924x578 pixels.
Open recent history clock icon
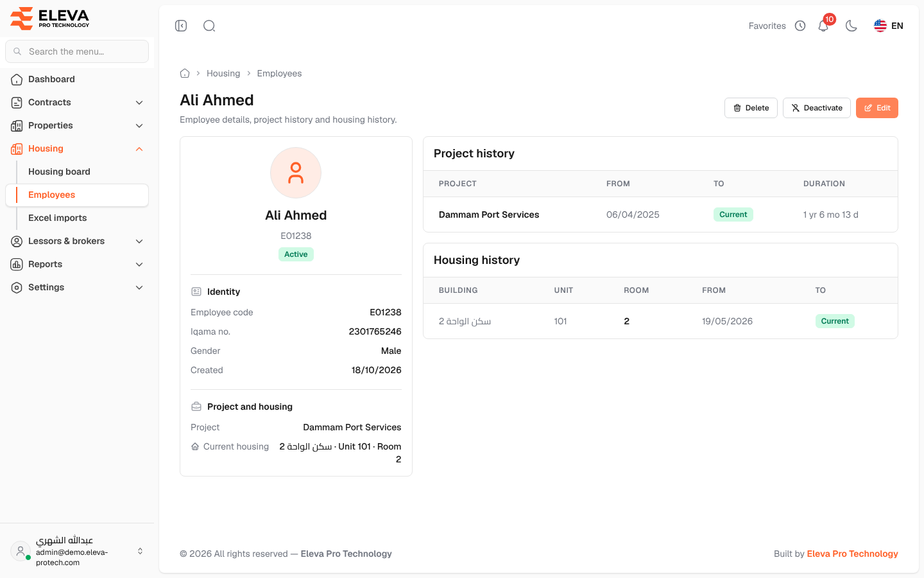tap(800, 26)
